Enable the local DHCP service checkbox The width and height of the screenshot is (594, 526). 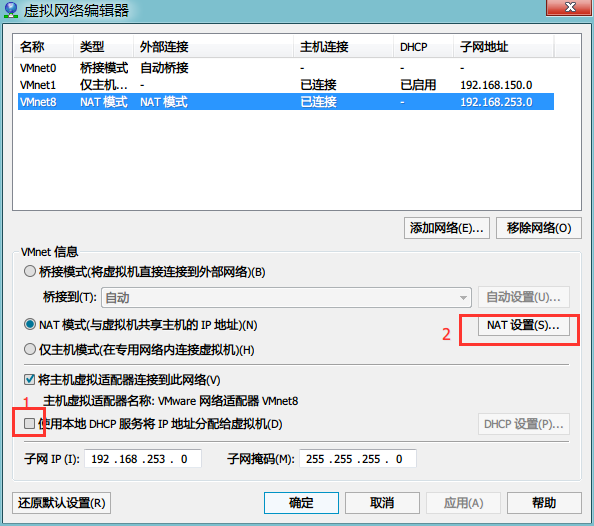[x=29, y=423]
